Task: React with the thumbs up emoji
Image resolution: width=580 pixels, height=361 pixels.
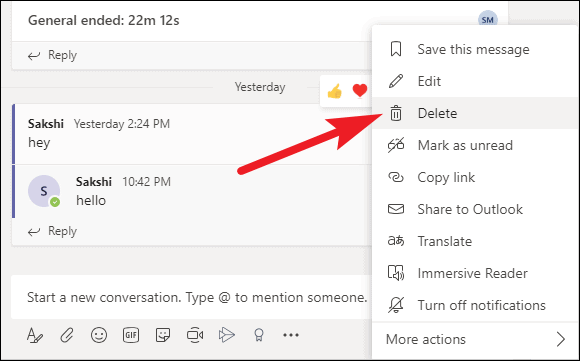Action: (x=334, y=91)
